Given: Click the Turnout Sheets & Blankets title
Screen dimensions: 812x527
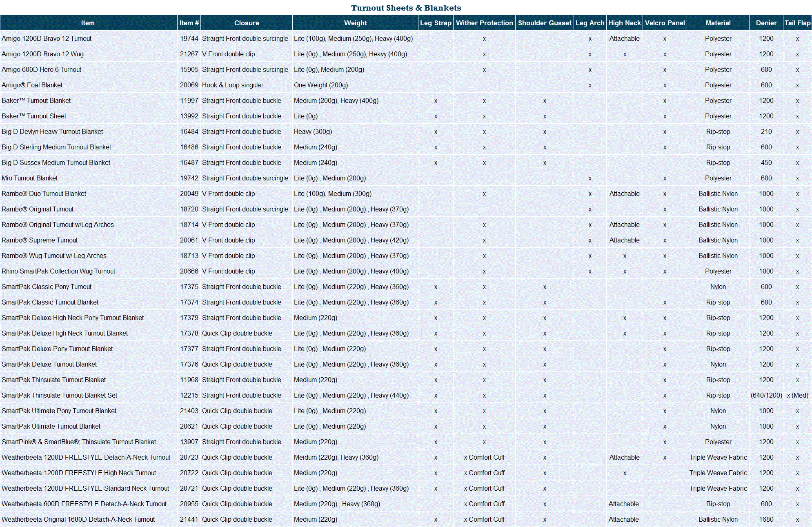Looking at the screenshot, I should coord(406,8).
